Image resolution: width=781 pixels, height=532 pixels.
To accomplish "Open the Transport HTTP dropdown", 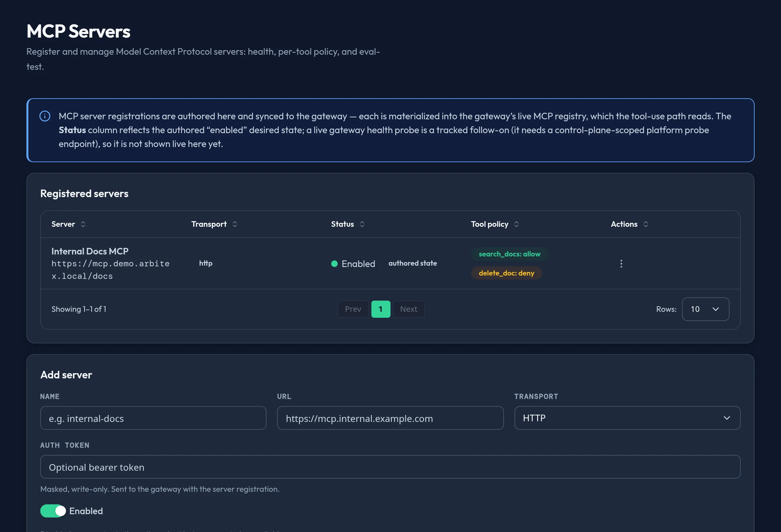I will click(x=627, y=418).
